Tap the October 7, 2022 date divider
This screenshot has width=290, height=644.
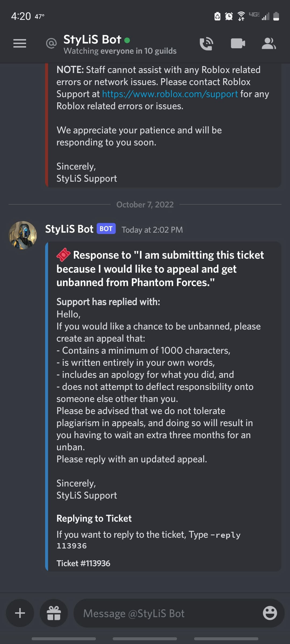coord(145,205)
